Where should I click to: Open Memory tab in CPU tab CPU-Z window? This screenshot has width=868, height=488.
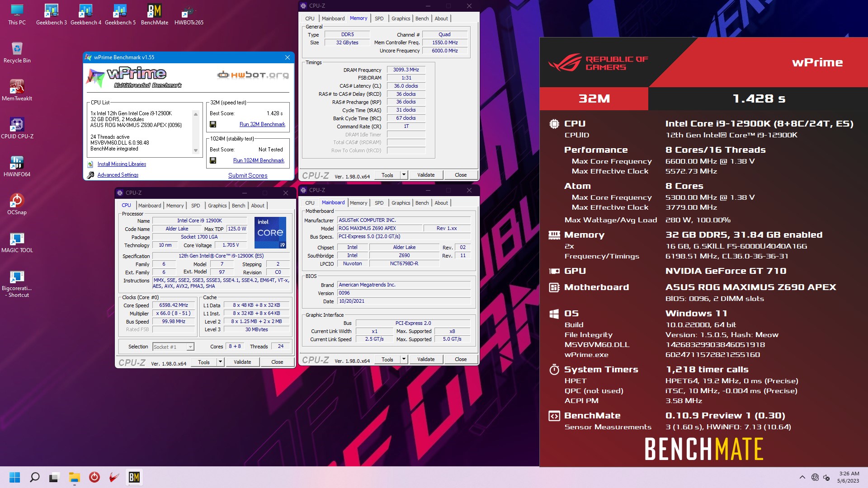pos(175,206)
